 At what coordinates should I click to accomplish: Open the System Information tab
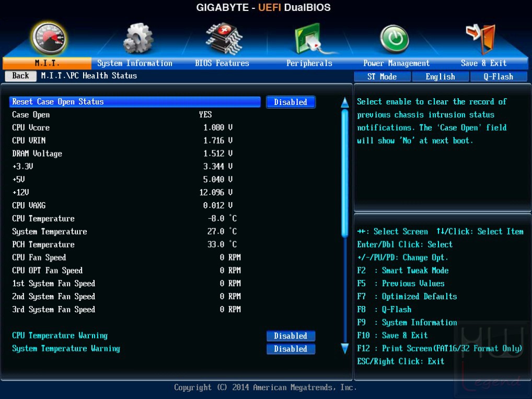coord(135,63)
